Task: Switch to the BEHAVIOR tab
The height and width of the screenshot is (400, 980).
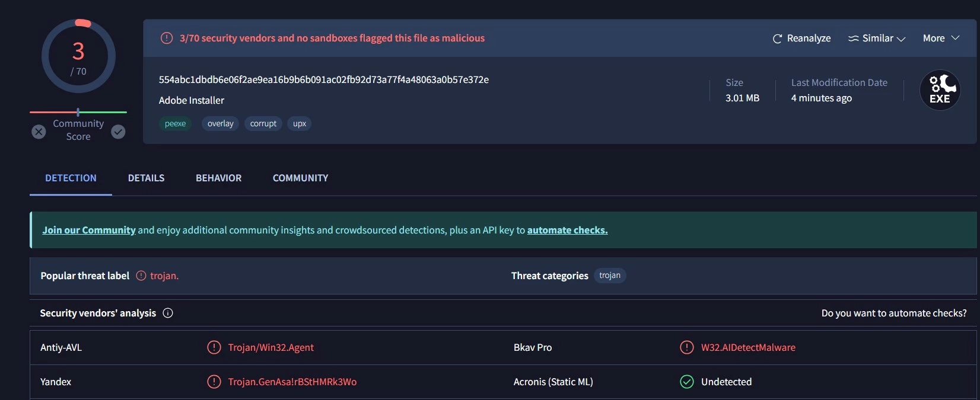Action: pos(218,178)
